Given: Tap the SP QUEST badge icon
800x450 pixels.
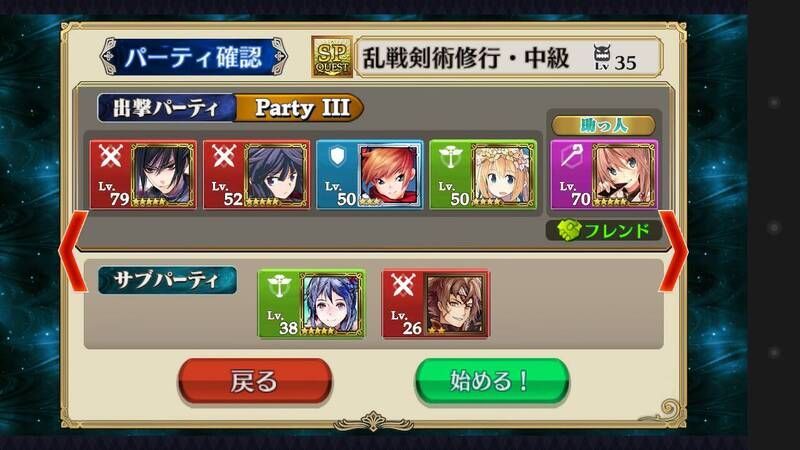Looking at the screenshot, I should (x=332, y=57).
